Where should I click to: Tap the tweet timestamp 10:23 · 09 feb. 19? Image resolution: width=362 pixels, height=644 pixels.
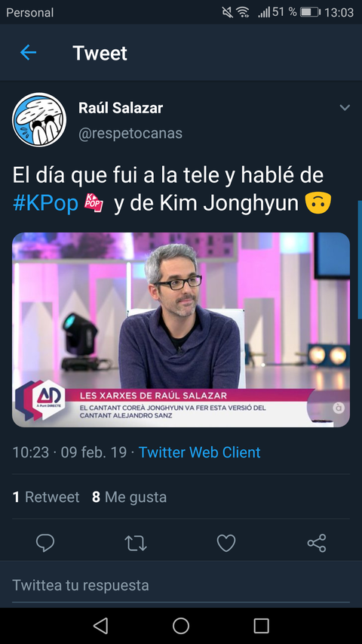69,452
